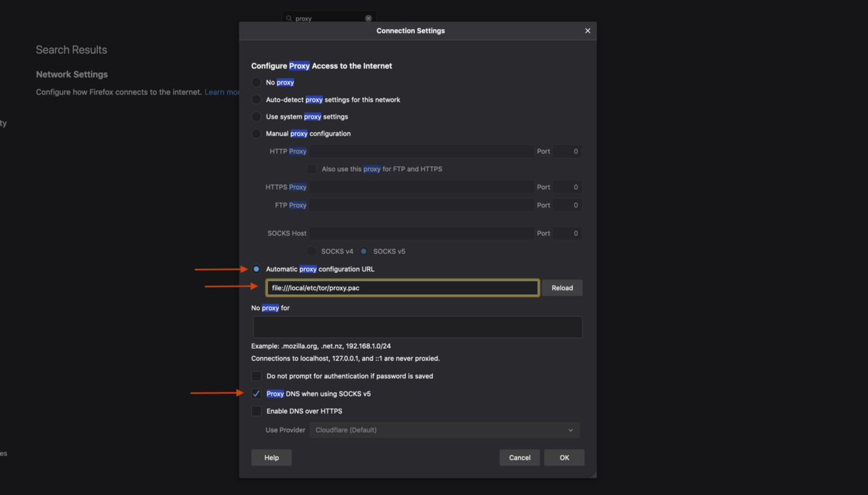Click the HTTP Proxy address field
Screen dimensions: 868x495
(421, 151)
